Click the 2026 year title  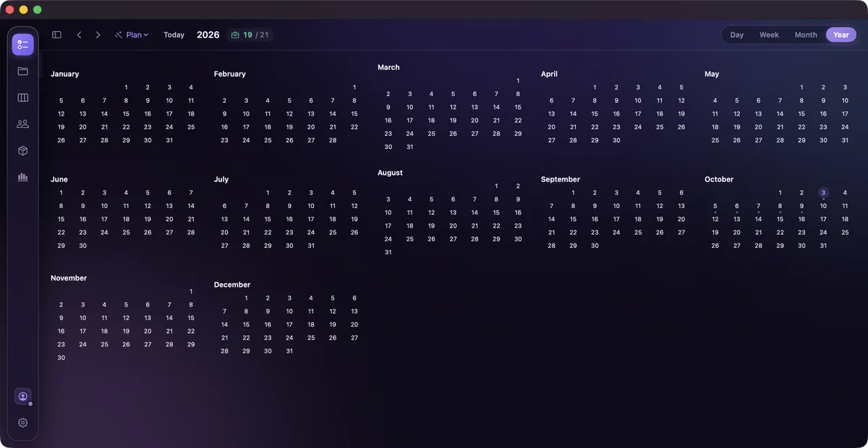(208, 35)
